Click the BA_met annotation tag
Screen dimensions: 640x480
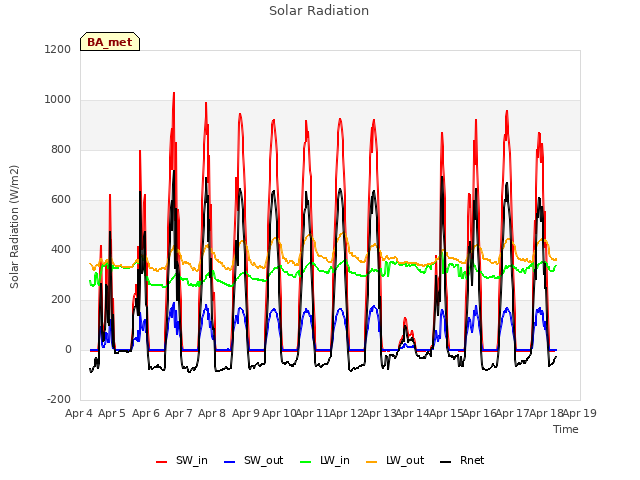110,42
